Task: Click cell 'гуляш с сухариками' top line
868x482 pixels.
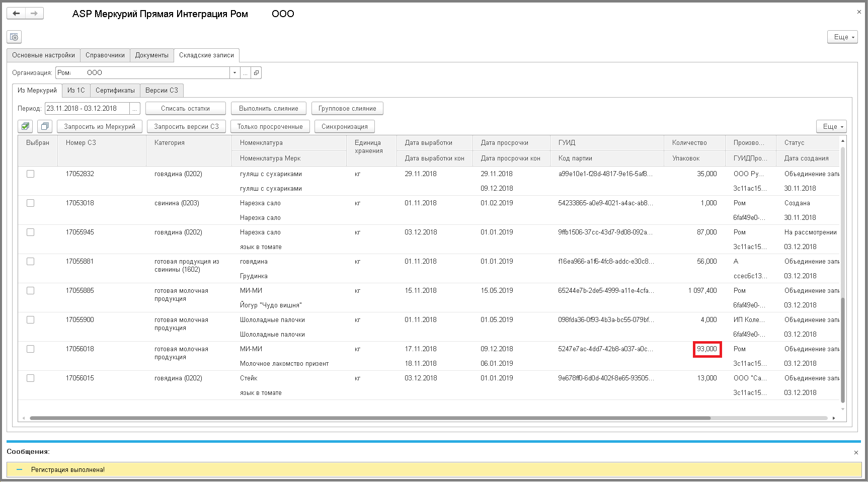Action: tap(271, 174)
